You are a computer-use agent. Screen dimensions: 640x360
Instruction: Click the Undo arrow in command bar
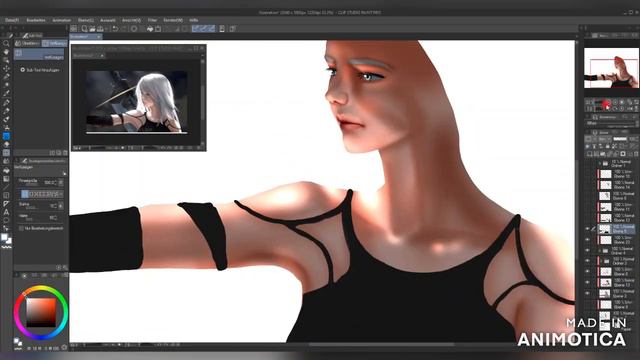click(x=115, y=29)
